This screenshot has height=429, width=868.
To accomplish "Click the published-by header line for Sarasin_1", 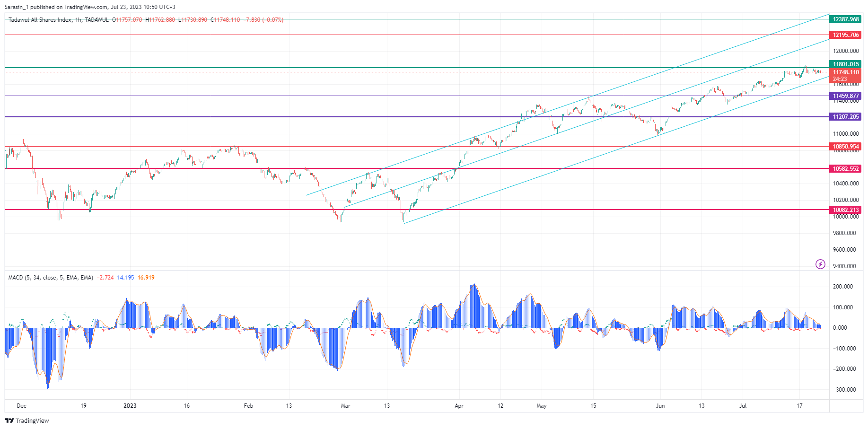I will pyautogui.click(x=90, y=7).
